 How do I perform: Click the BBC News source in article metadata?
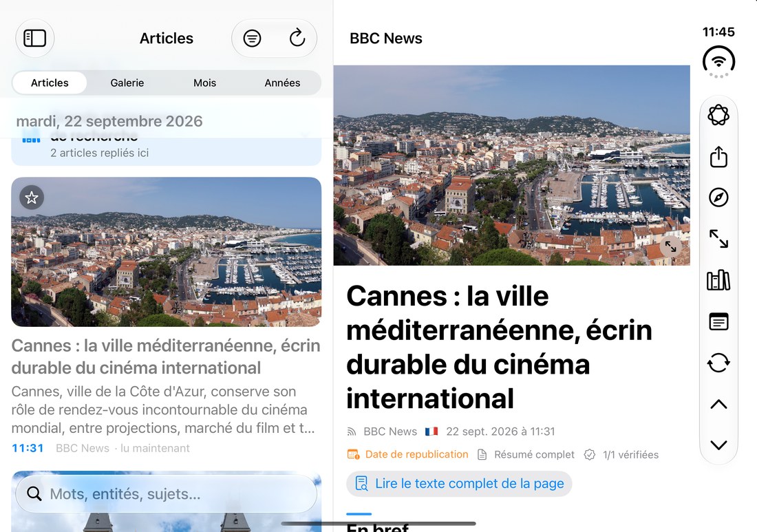390,432
